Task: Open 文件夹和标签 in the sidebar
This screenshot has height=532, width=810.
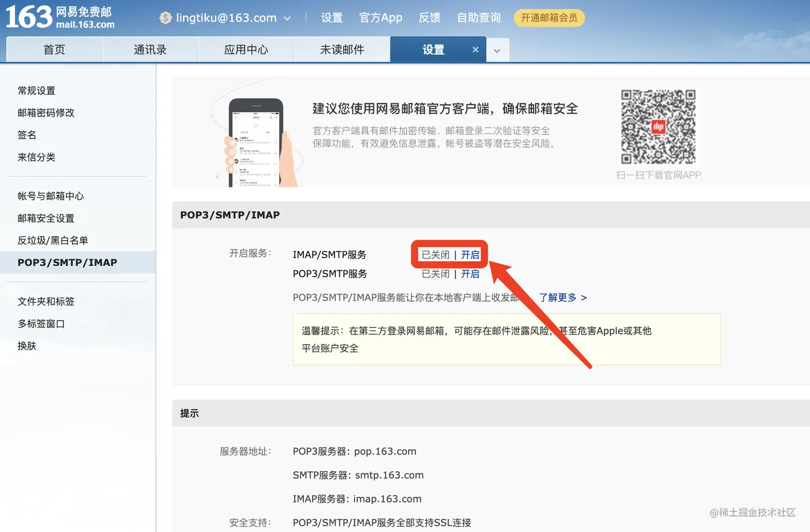Action: (x=46, y=301)
